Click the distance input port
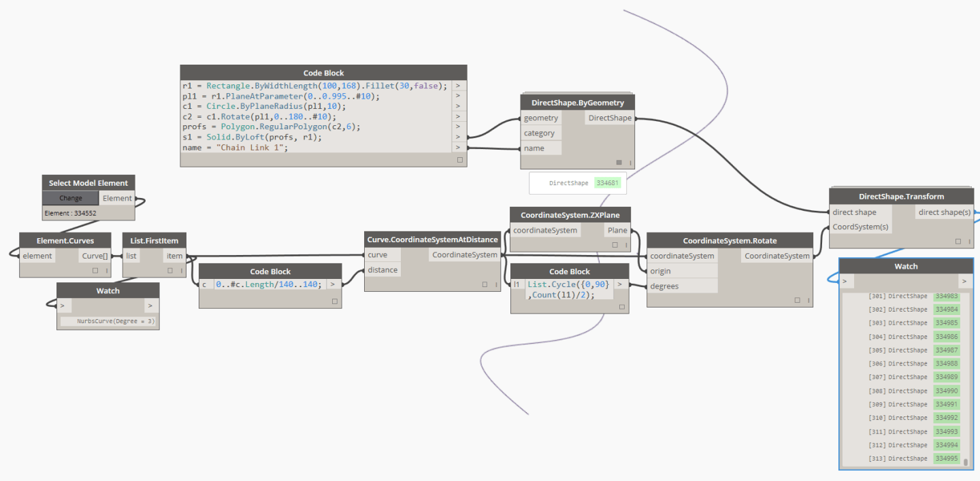The height and width of the screenshot is (481, 980). [382, 270]
